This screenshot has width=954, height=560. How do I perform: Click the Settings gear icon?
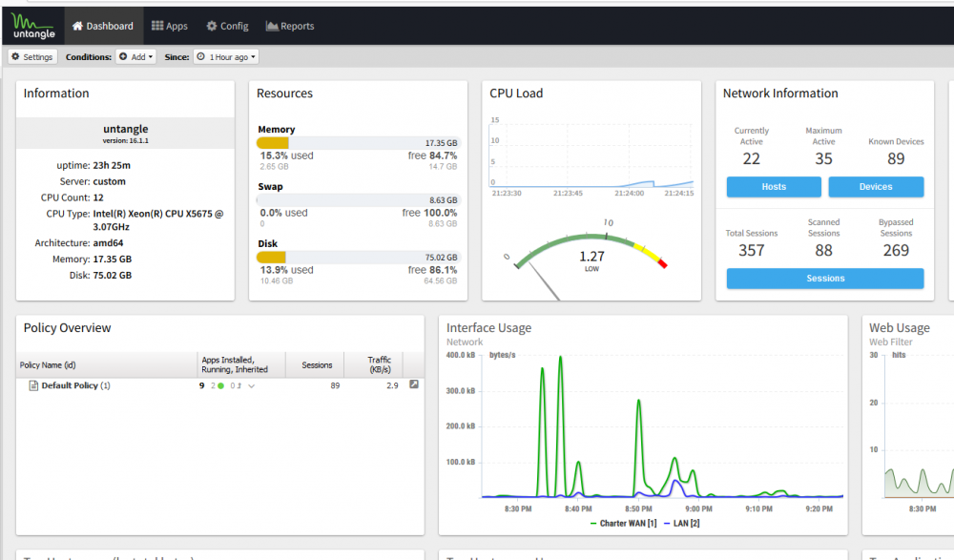(x=16, y=56)
